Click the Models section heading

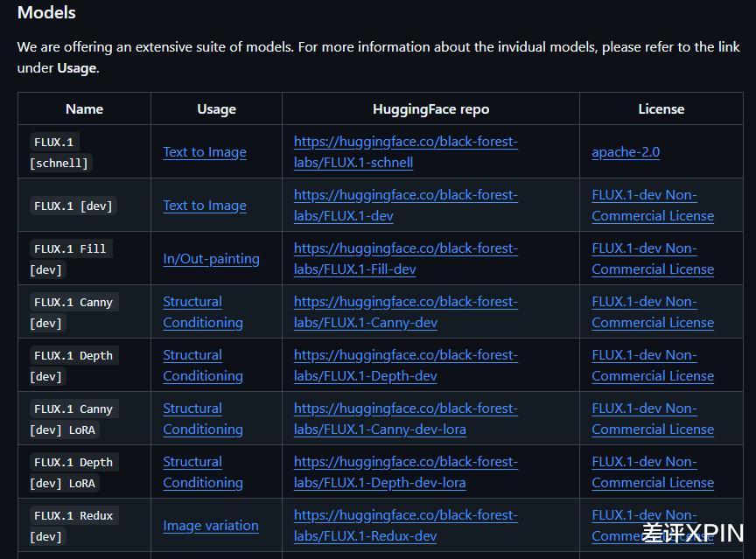coord(46,13)
